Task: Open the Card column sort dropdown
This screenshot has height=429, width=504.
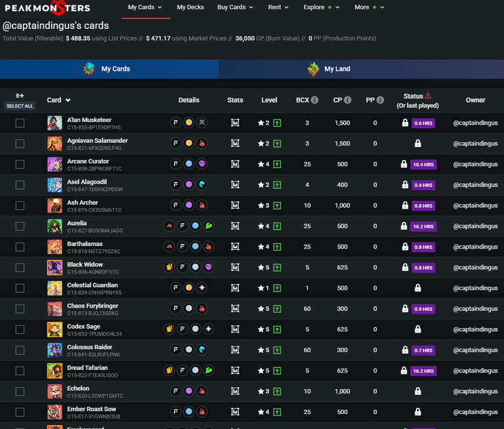Action: coord(68,100)
